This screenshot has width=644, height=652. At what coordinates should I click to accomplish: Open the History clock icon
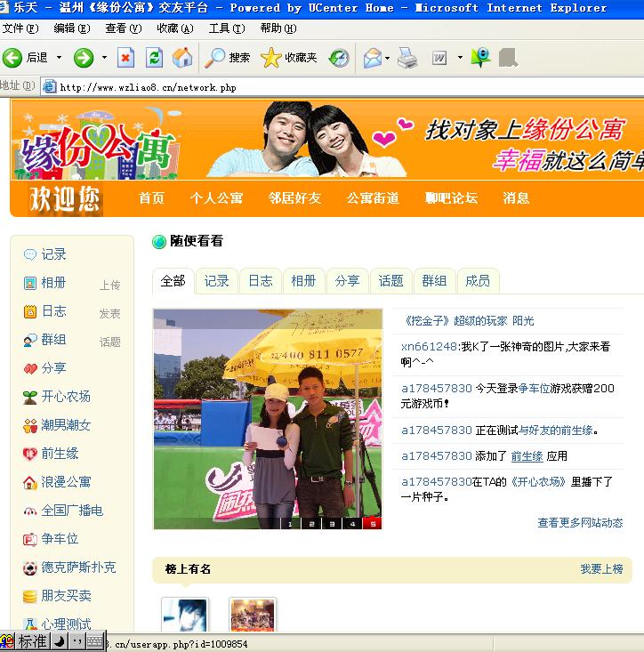[339, 58]
